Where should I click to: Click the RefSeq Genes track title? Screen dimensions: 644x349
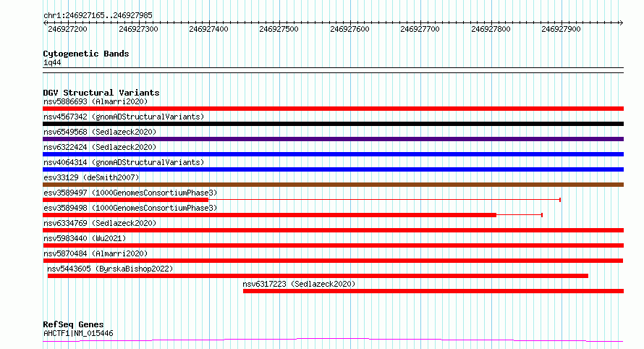pos(73,325)
